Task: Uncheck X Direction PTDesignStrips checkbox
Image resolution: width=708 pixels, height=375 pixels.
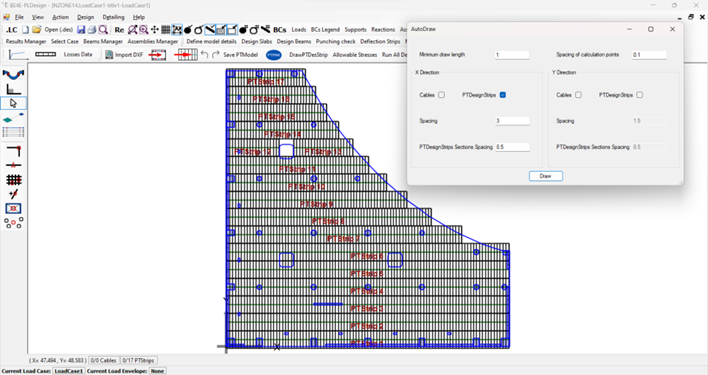Action: [x=503, y=95]
